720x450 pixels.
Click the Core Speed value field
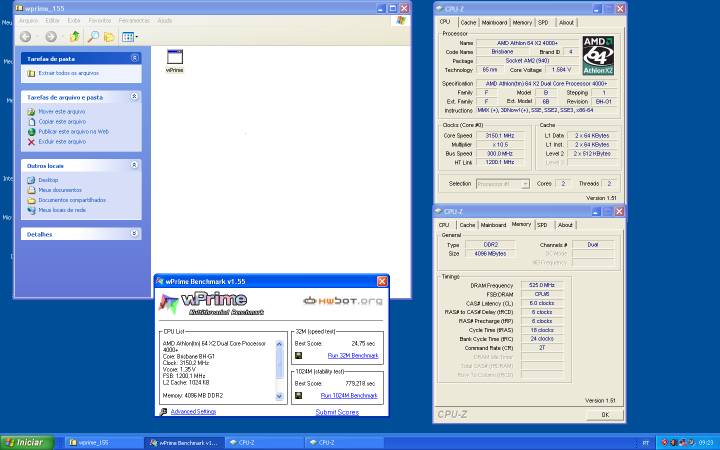point(500,135)
